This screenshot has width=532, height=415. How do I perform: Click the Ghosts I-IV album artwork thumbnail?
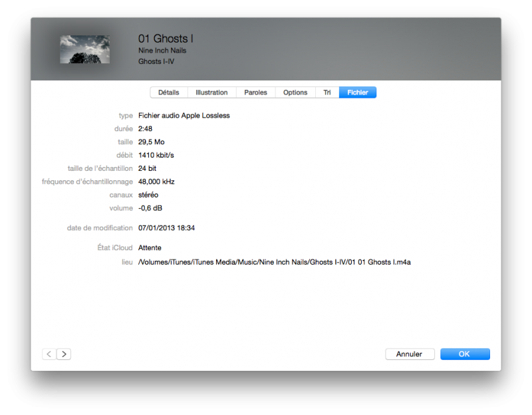point(85,49)
